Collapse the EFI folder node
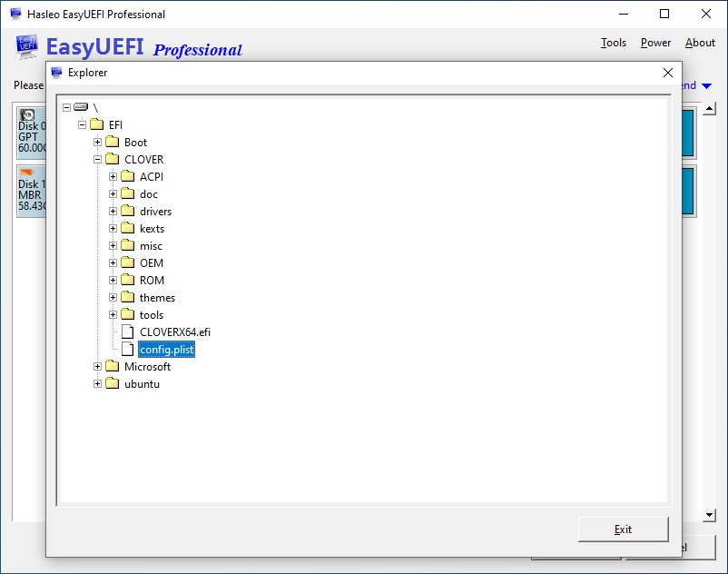The image size is (728, 574). pyautogui.click(x=83, y=124)
